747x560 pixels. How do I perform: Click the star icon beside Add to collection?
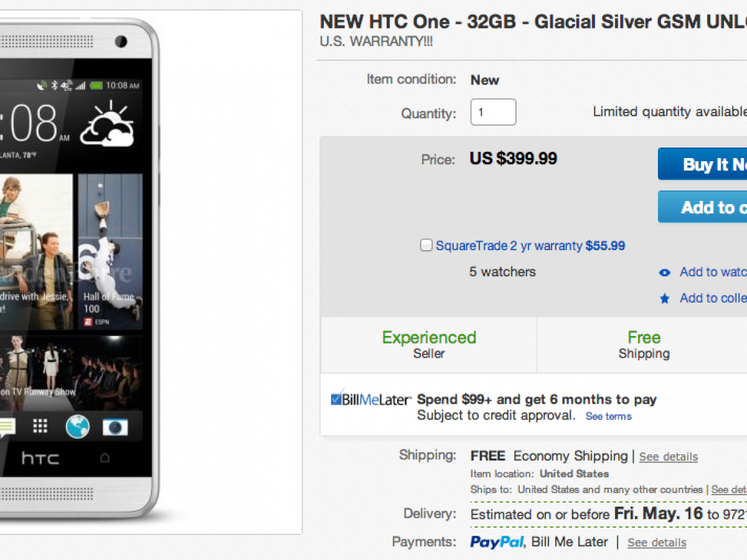[x=665, y=299]
